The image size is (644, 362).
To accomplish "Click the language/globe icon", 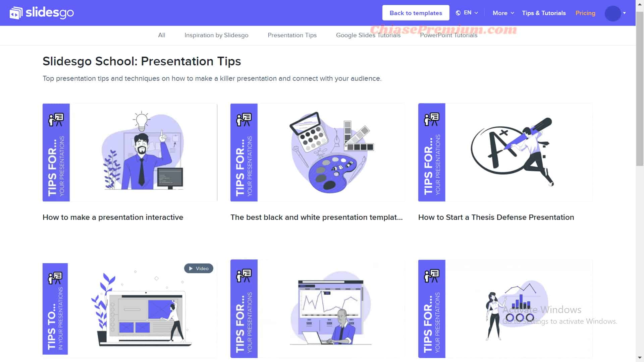I will (458, 12).
